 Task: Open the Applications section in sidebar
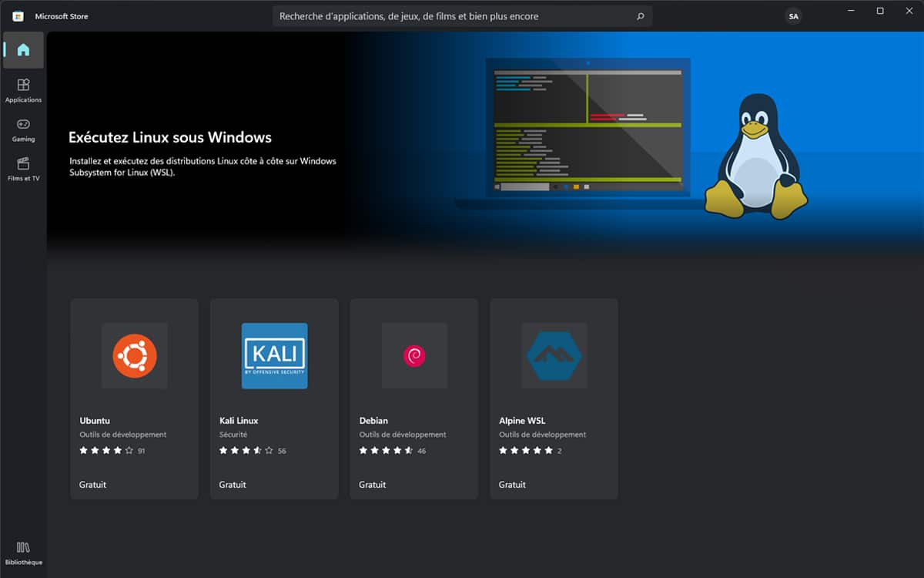(x=23, y=90)
